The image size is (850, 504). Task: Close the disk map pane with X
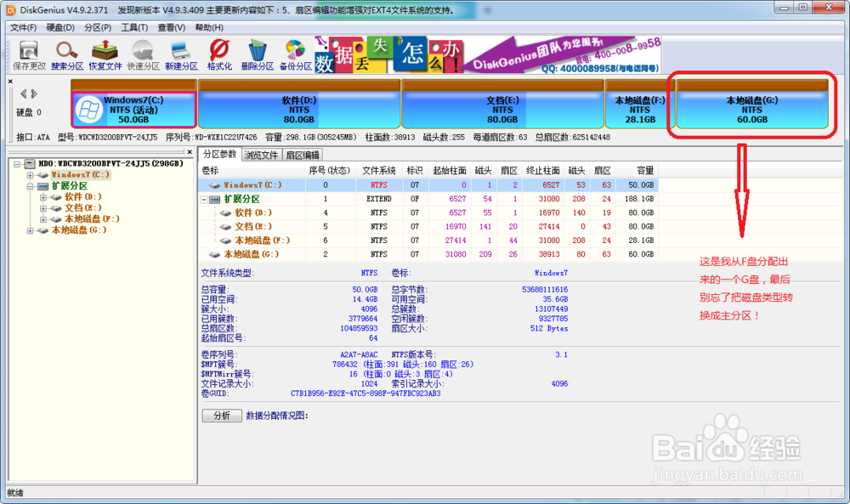tap(10, 82)
